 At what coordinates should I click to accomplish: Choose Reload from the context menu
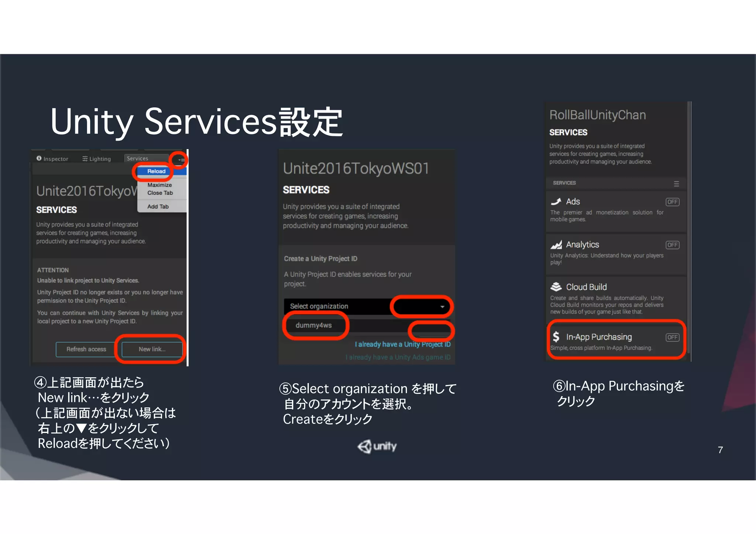[156, 171]
